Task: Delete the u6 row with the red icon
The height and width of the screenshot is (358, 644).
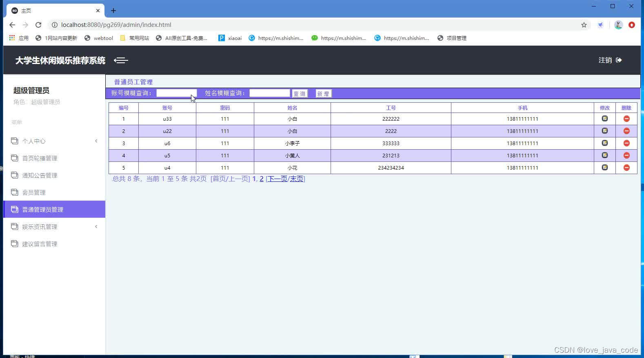Action: coord(626,143)
